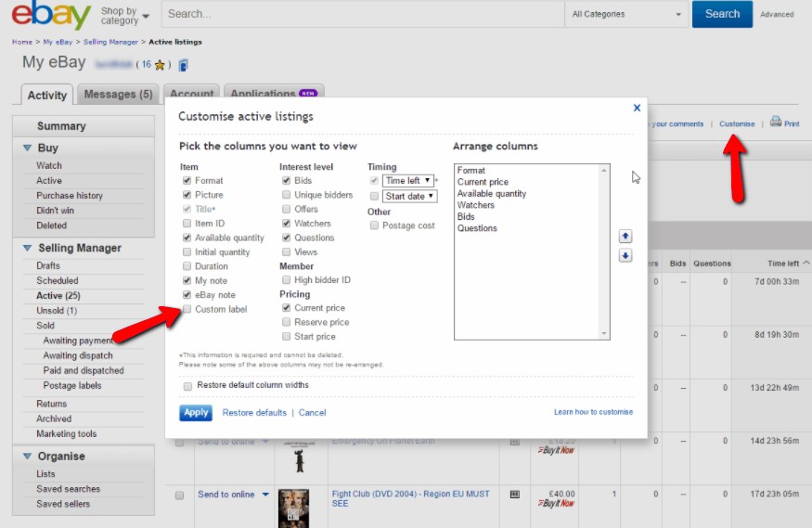Viewport: 812px width, 528px height.
Task: Enable the Duration column
Action: point(187,266)
